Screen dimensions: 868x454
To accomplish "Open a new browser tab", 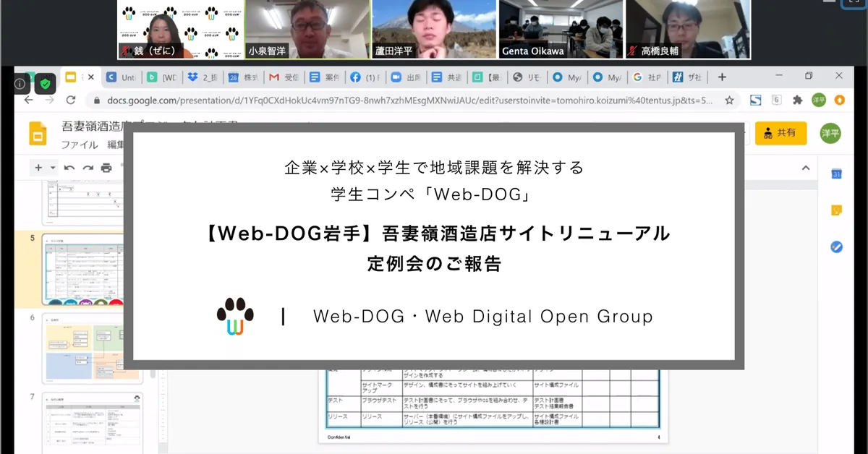I will [722, 77].
